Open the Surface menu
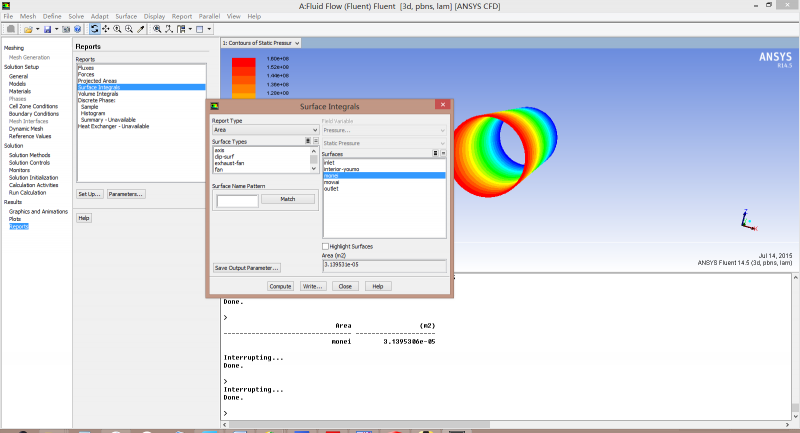Viewport: 800px width, 433px height. [126, 16]
